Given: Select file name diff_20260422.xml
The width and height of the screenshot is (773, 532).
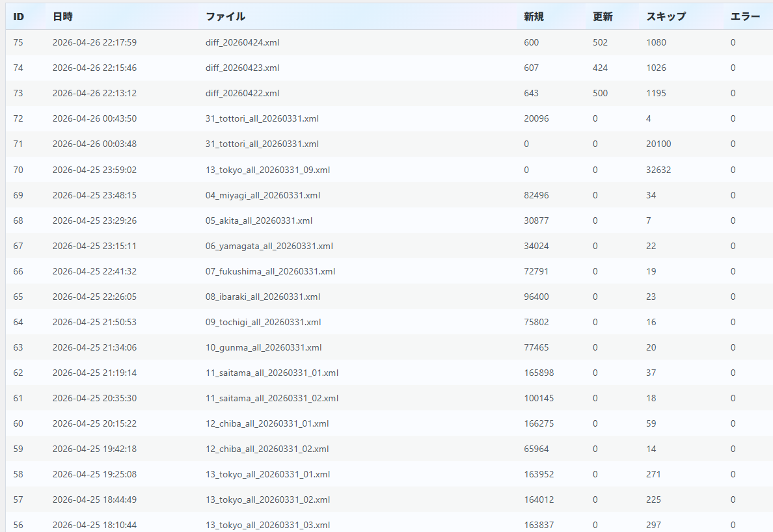Looking at the screenshot, I should [242, 93].
